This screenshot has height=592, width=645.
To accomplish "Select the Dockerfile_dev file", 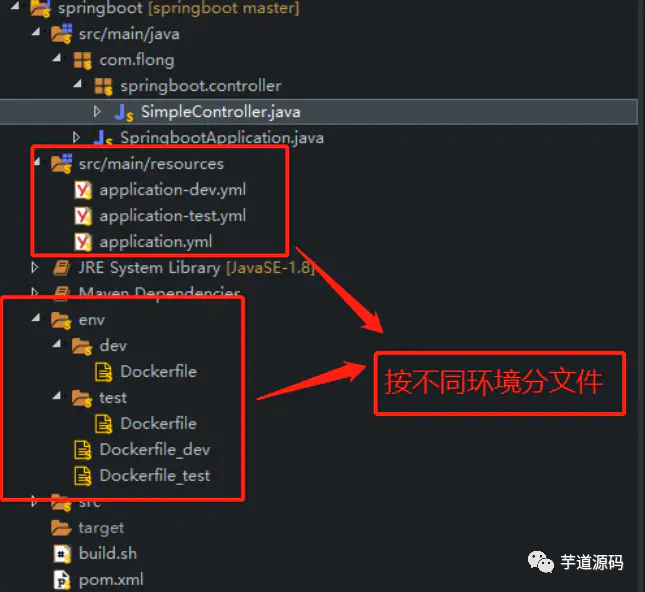I will pos(155,450).
